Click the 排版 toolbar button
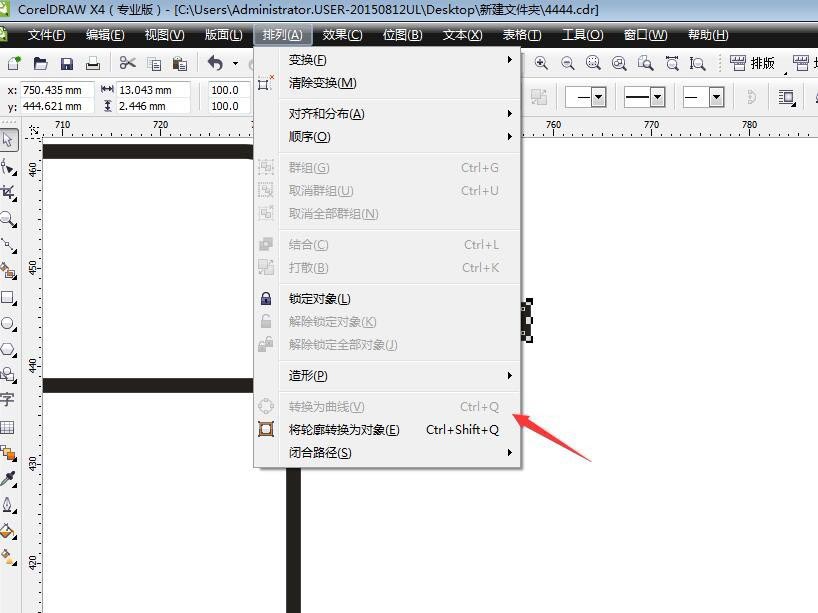Image resolution: width=818 pixels, height=613 pixels. 752,63
